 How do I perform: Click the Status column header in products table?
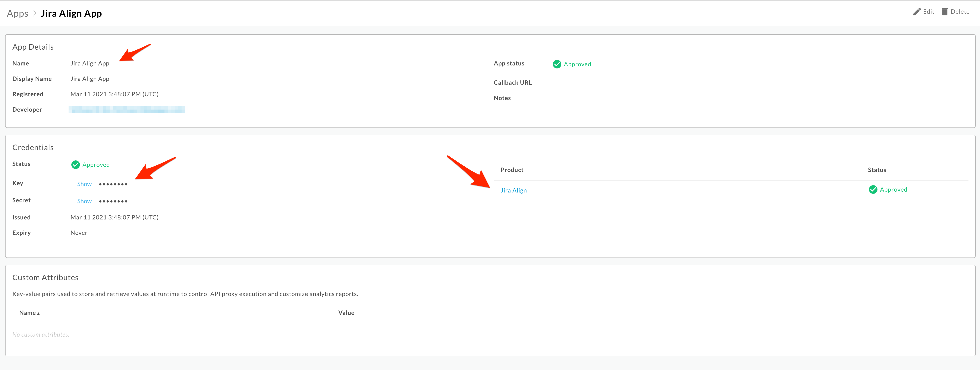pos(877,170)
